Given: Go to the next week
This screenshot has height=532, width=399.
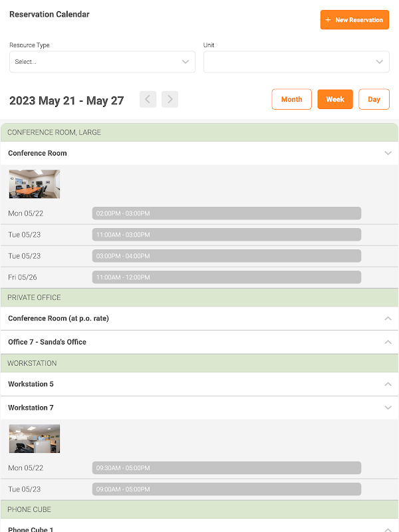Looking at the screenshot, I should click(170, 99).
